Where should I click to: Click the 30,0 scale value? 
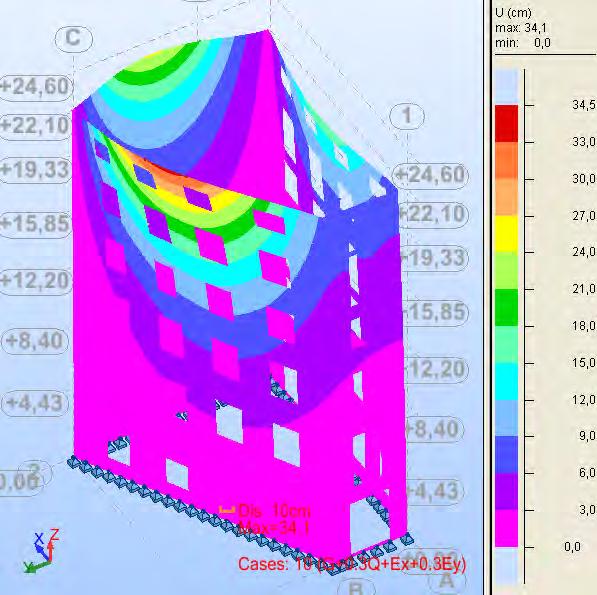584,179
